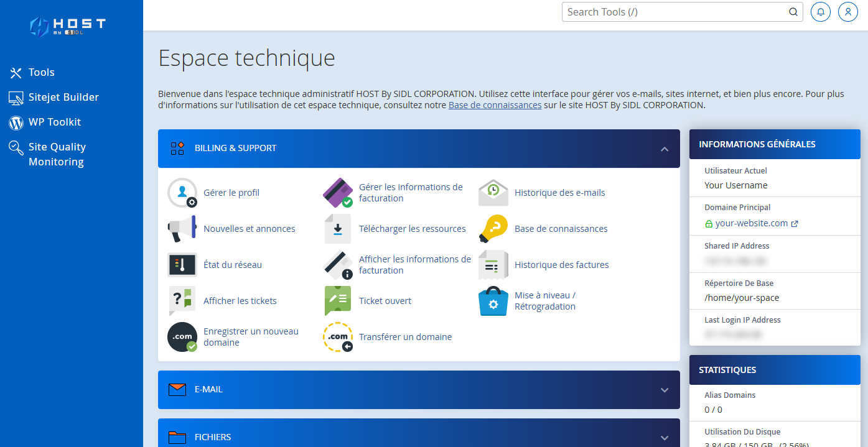Click the Historique des e-mails envelope icon
This screenshot has width=868, height=447.
pyautogui.click(x=493, y=193)
